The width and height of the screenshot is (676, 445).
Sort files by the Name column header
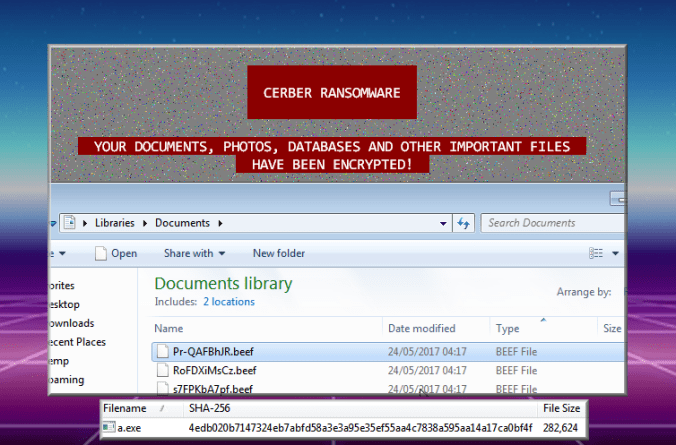click(169, 328)
